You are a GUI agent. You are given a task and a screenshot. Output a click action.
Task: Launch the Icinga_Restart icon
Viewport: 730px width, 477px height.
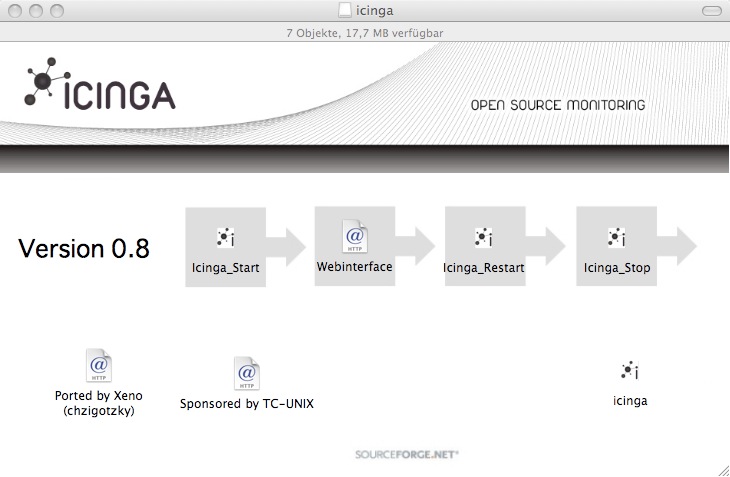tap(484, 237)
